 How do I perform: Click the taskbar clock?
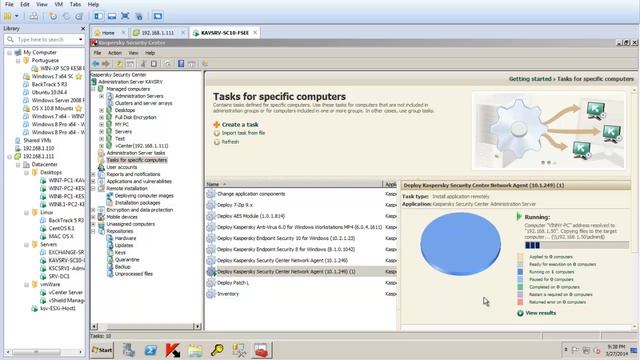pyautogui.click(x=616, y=350)
